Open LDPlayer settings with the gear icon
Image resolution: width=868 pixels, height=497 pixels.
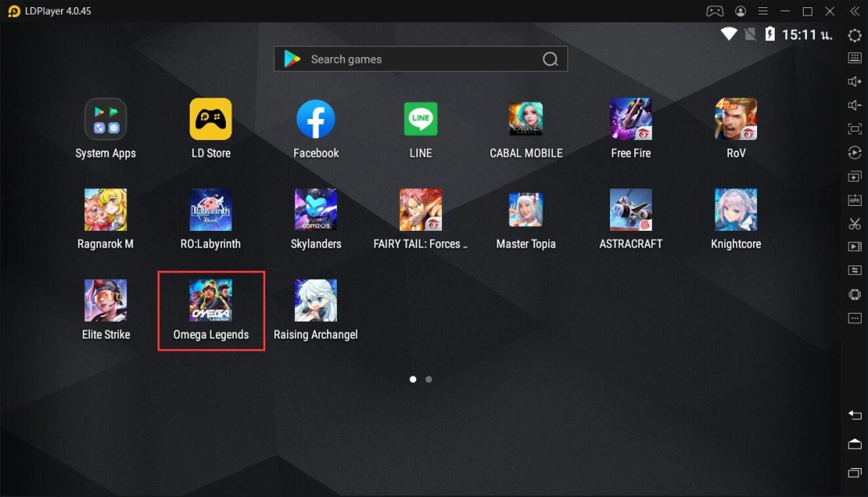[x=854, y=35]
